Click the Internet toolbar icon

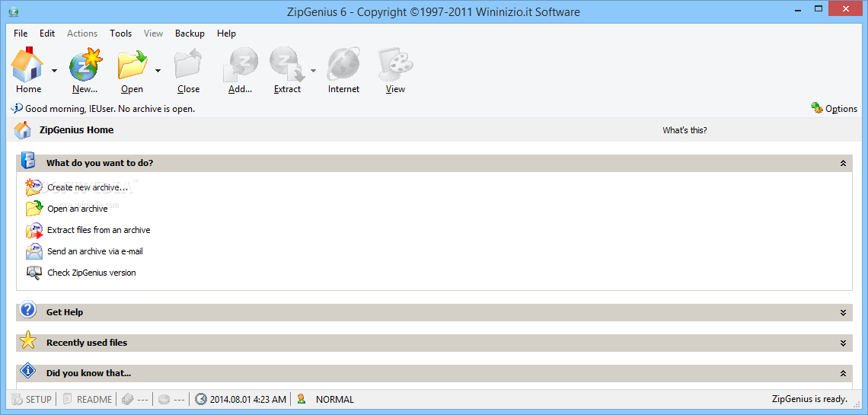coord(343,65)
